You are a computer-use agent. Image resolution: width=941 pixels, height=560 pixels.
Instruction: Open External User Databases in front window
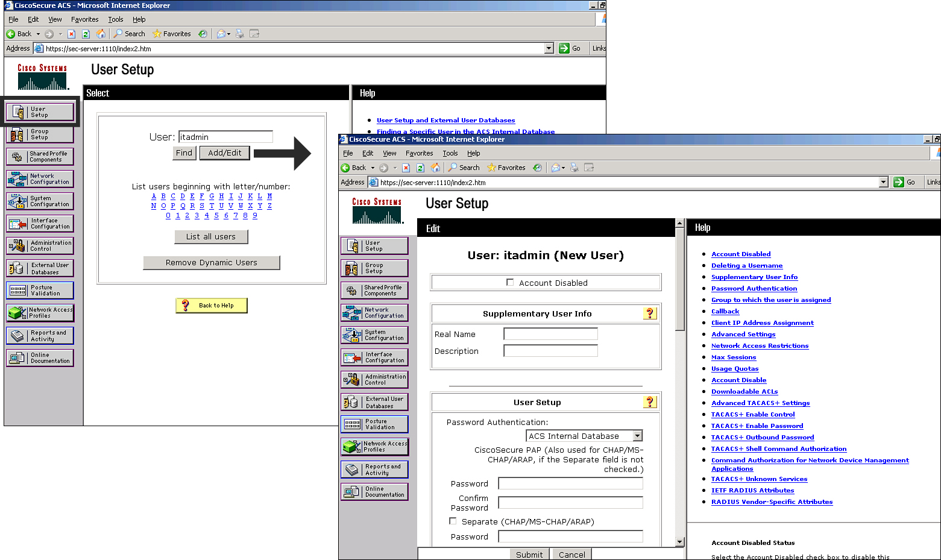click(x=374, y=402)
